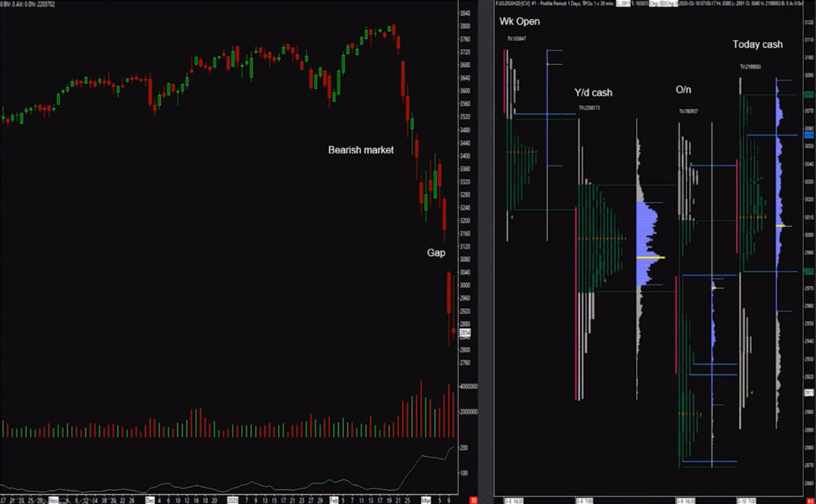Viewport: 816px width, 504px height.
Task: Click the red marker at bottom-right corner
Action: click(x=810, y=499)
